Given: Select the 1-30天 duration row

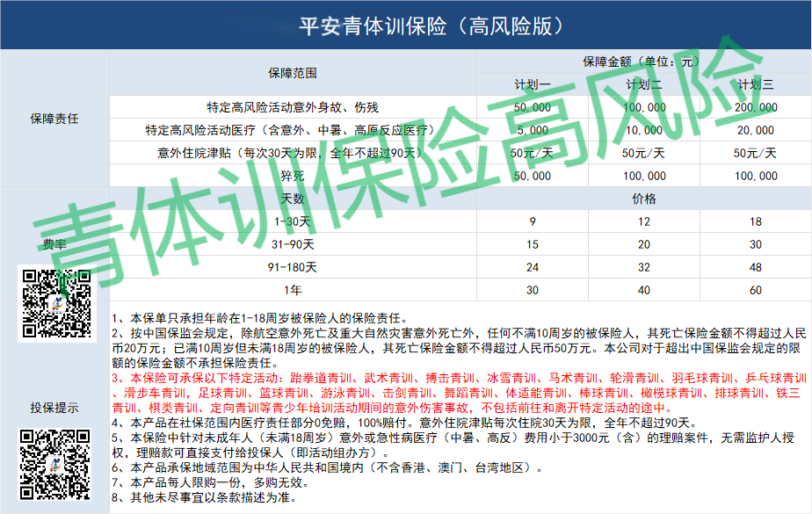Looking at the screenshot, I should (293, 221).
